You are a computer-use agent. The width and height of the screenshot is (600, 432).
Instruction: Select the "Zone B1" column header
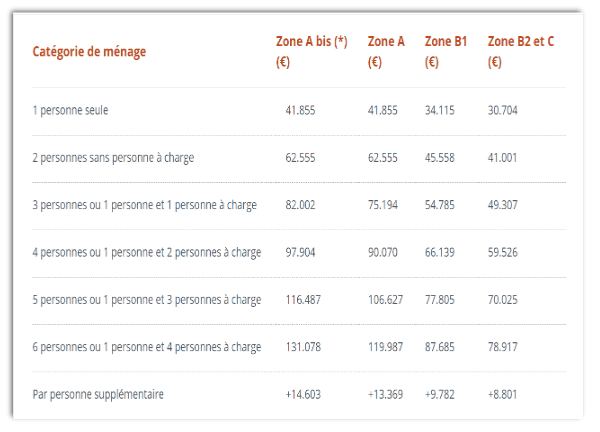pyautogui.click(x=446, y=42)
